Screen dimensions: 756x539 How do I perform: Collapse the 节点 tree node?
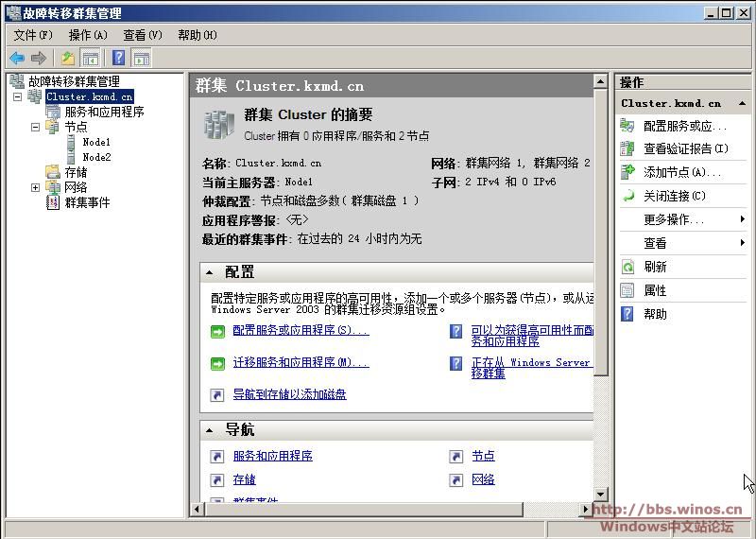[35, 127]
